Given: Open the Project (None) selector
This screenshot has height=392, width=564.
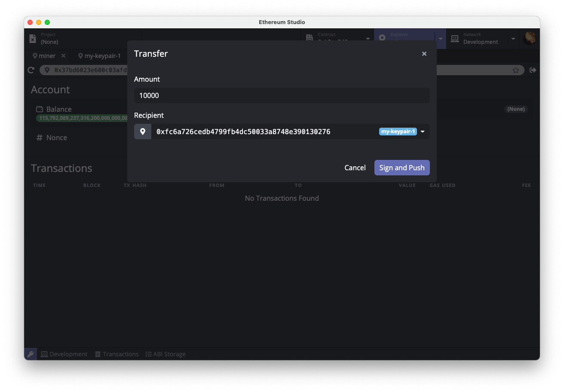Looking at the screenshot, I should click(x=83, y=39).
